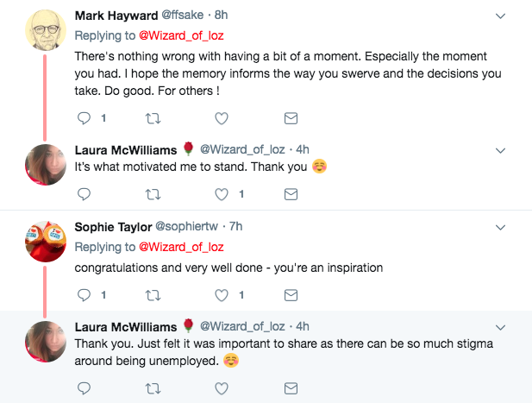Open more options for Mark Hayward's tweet
The height and width of the screenshot is (403, 532).
(501, 16)
